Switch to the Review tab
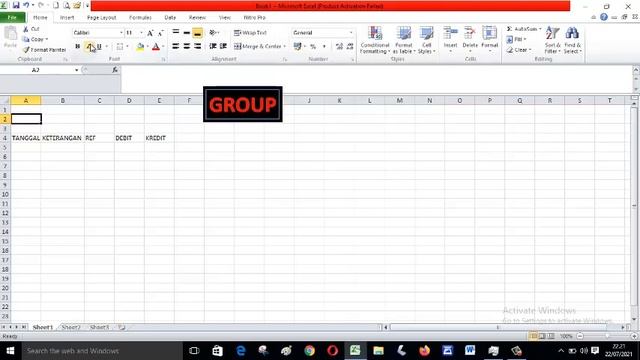 [197, 18]
